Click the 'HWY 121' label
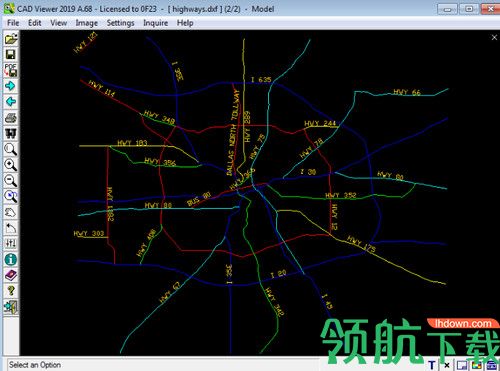 (x=85, y=42)
